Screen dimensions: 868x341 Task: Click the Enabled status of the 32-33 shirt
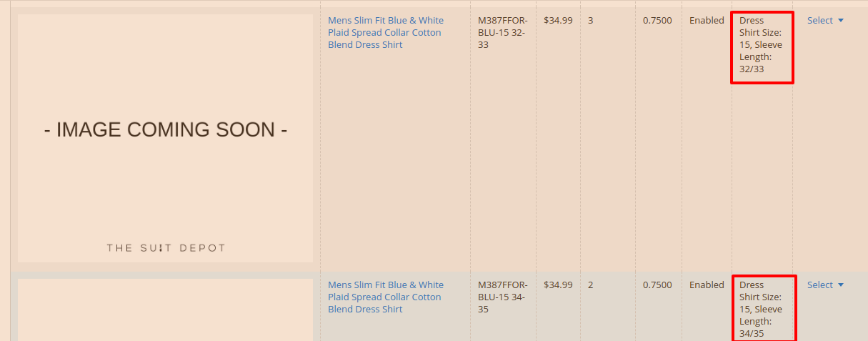pos(707,21)
